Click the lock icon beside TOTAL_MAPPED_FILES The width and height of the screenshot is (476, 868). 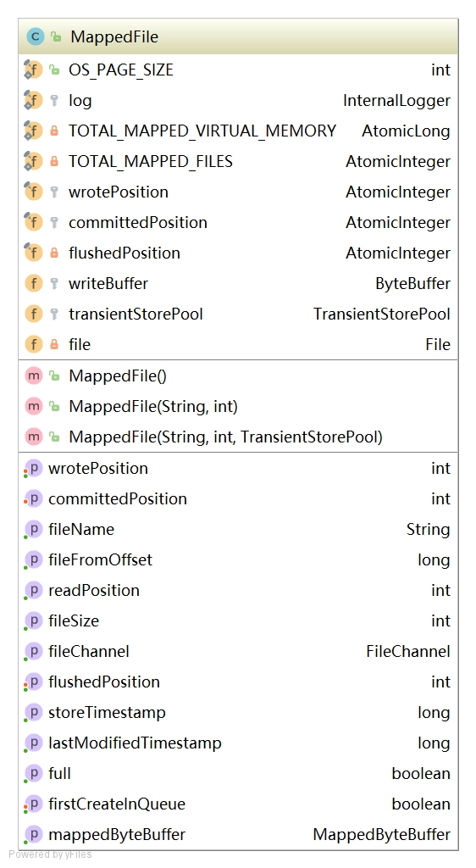(54, 162)
